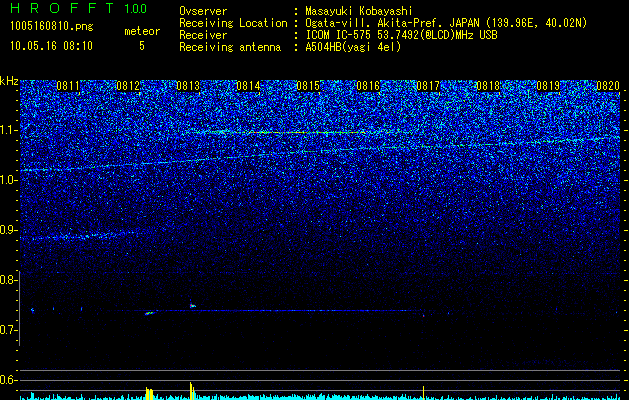
Task: Click the 0817 time marker
Action: pyautogui.click(x=428, y=85)
